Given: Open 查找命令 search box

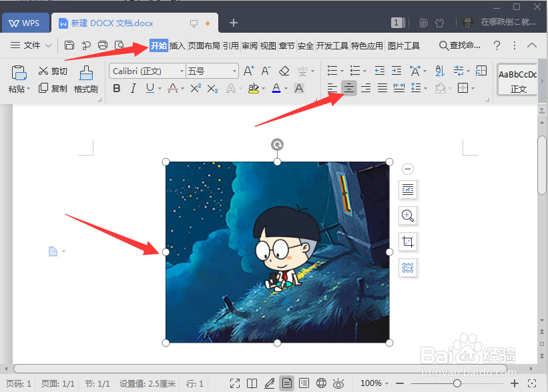Looking at the screenshot, I should coord(460,45).
